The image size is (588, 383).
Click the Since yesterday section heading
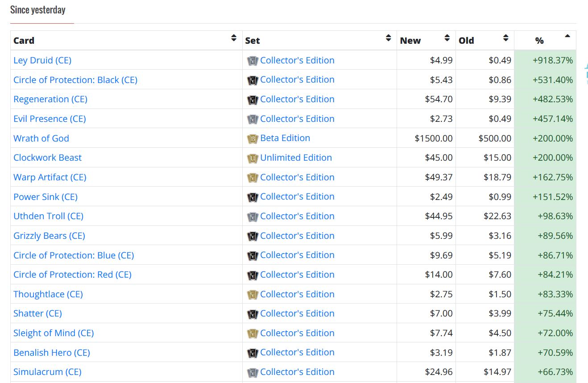click(38, 10)
